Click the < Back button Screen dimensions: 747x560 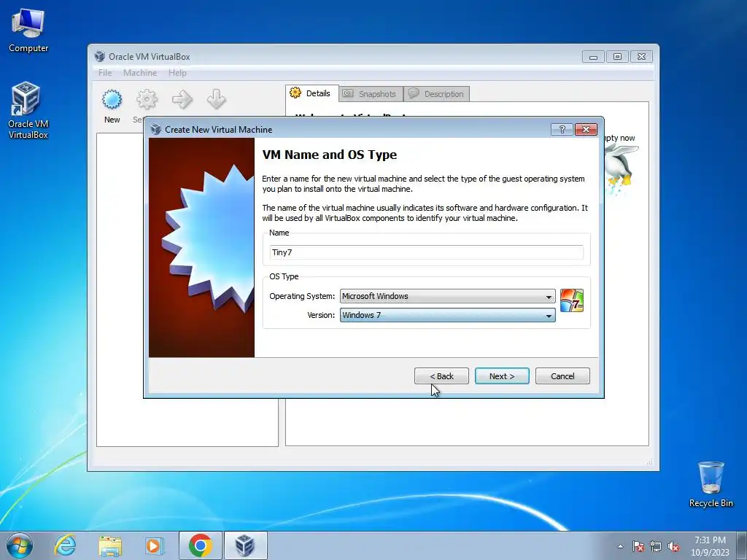pyautogui.click(x=441, y=376)
